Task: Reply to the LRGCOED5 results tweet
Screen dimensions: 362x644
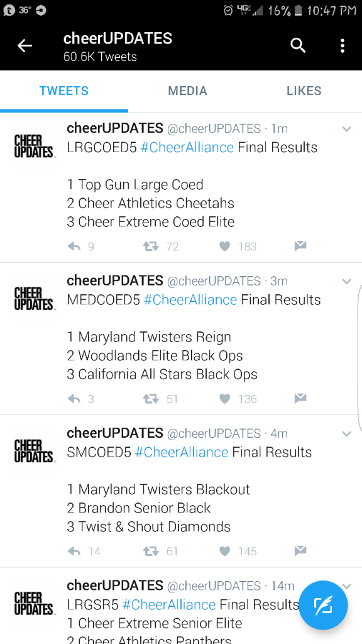Action: (74, 247)
